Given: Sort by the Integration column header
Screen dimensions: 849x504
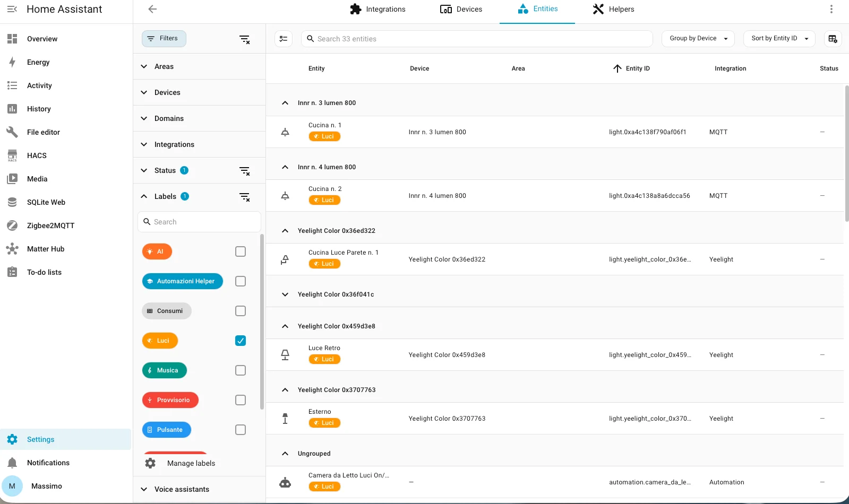Looking at the screenshot, I should (x=730, y=68).
